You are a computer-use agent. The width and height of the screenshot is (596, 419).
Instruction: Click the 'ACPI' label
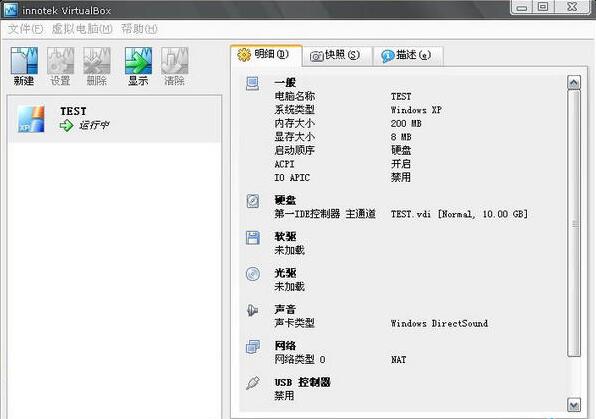[284, 164]
